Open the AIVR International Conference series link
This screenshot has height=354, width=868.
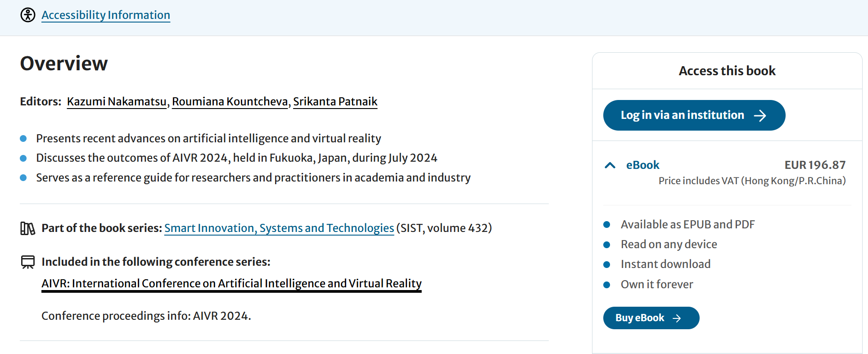coord(231,284)
